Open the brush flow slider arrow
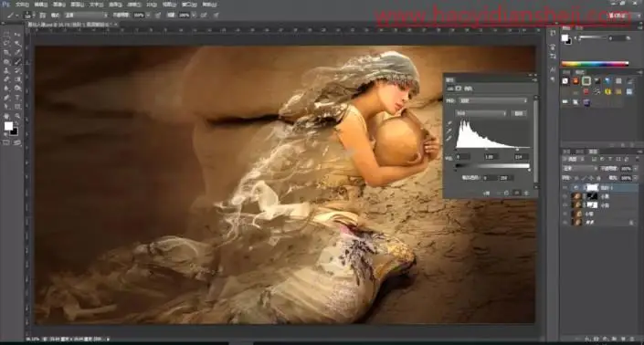This screenshot has height=345, width=644. point(194,16)
